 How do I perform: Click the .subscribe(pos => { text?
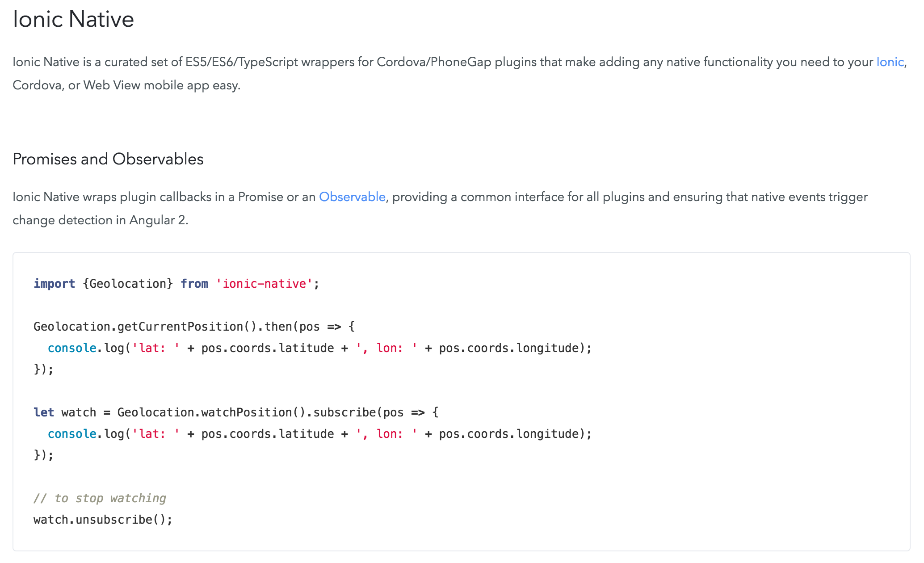374,412
